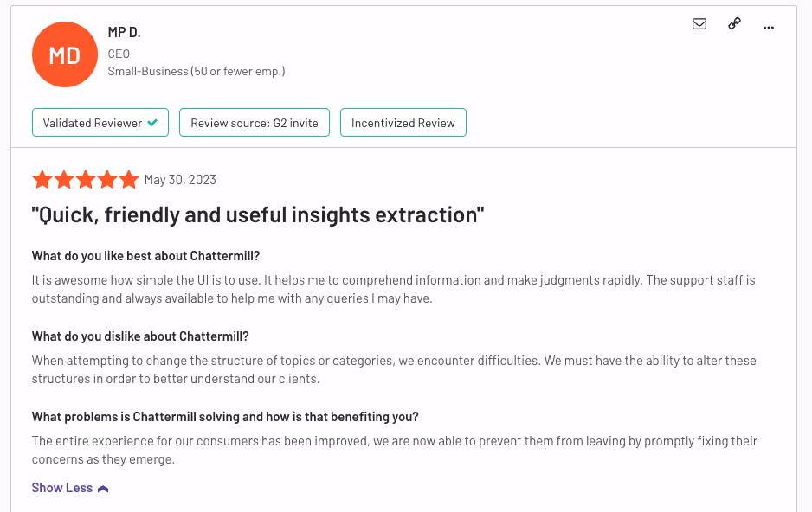The width and height of the screenshot is (812, 512).
Task: Click the May 30, 2023 review date
Action: (x=180, y=179)
